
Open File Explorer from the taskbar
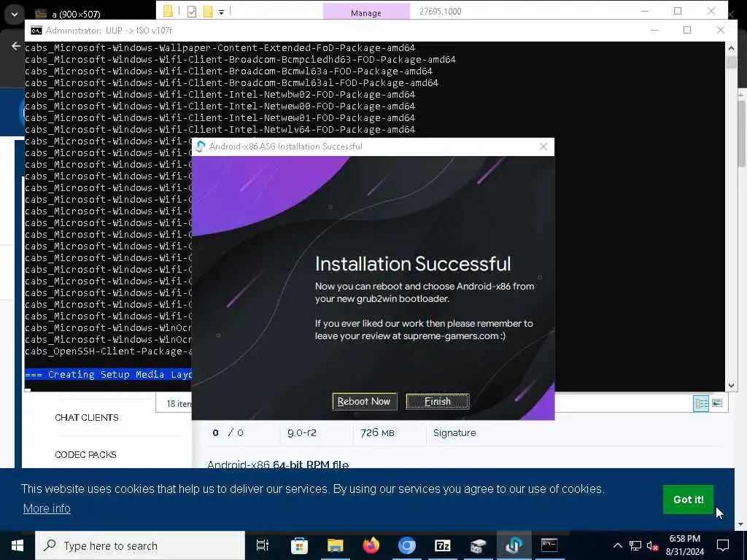[x=335, y=545]
